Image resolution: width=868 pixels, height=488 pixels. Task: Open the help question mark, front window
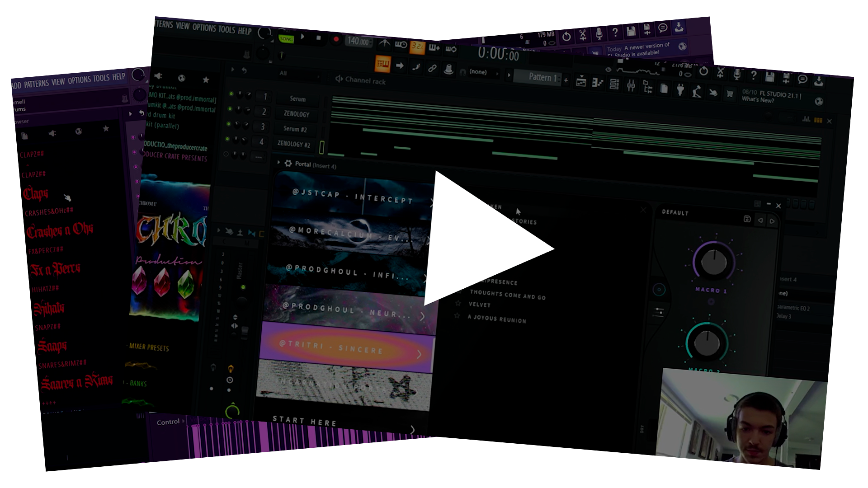tap(753, 75)
